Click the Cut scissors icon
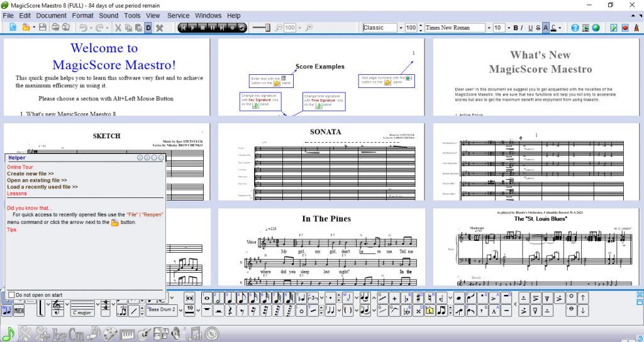 tap(118, 28)
